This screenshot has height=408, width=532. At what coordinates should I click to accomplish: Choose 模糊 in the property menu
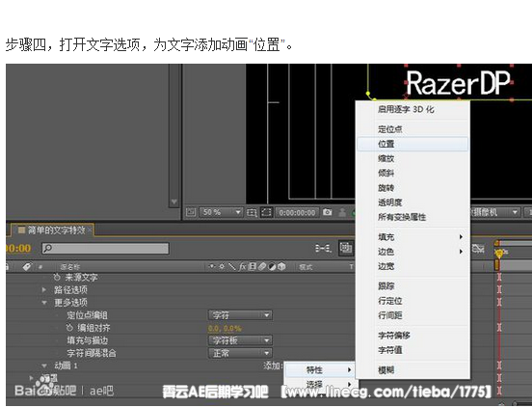click(412, 370)
